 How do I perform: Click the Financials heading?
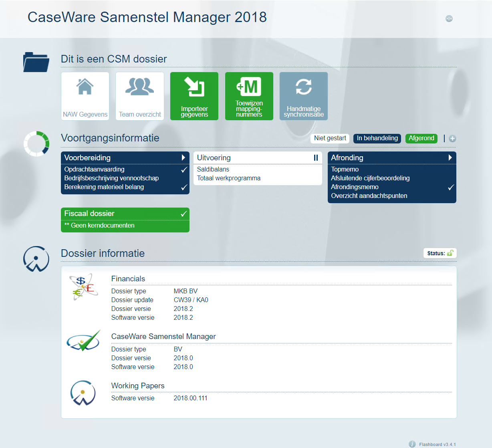point(128,279)
